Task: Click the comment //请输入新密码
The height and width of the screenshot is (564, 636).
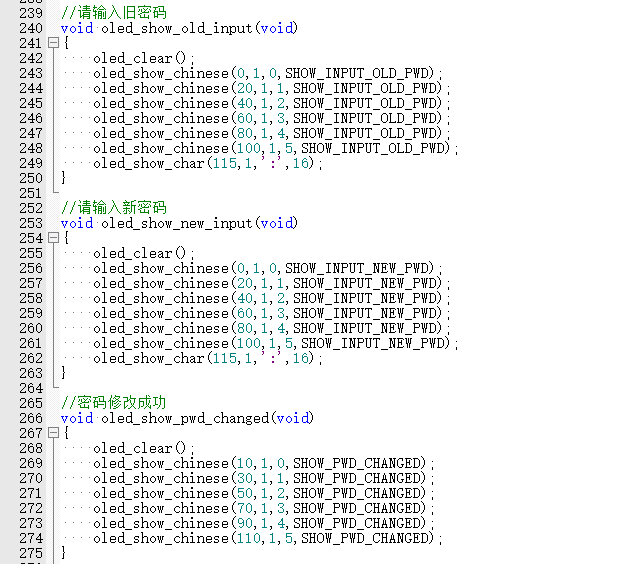Action: coord(114,207)
